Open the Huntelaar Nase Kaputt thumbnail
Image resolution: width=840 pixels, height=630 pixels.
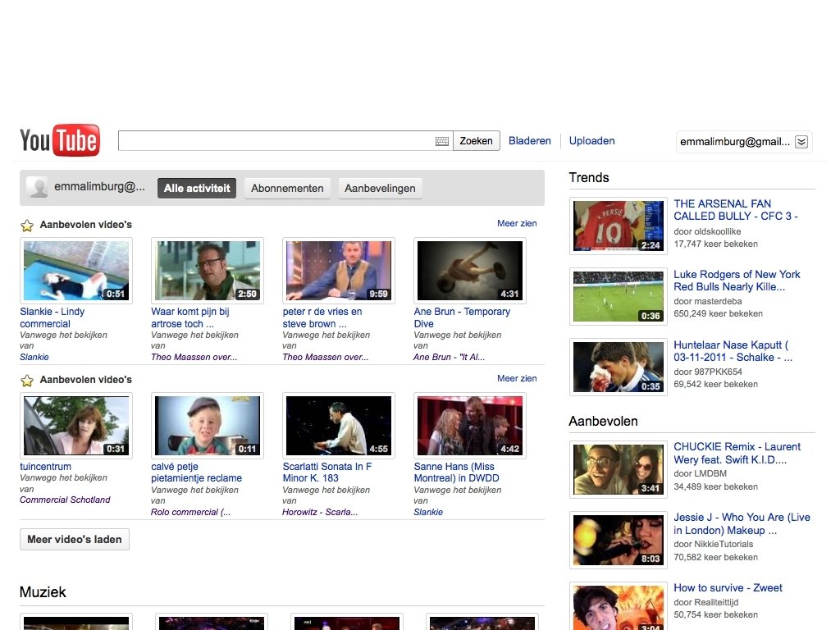tap(619, 367)
